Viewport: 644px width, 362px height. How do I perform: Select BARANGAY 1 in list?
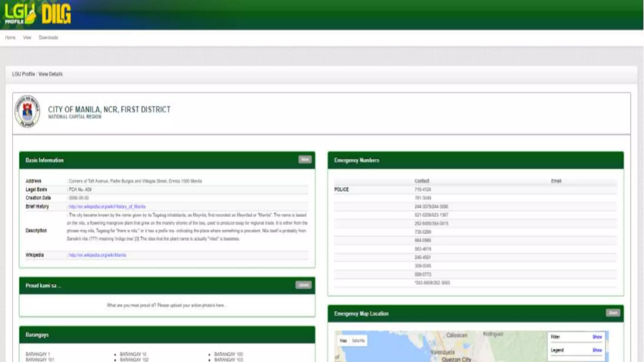coord(38,354)
